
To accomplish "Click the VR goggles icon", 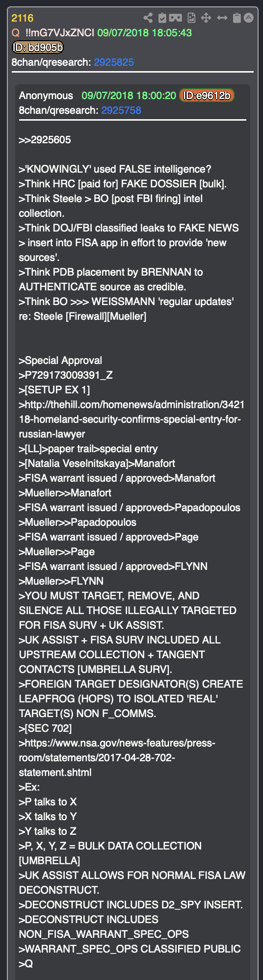I will [175, 18].
